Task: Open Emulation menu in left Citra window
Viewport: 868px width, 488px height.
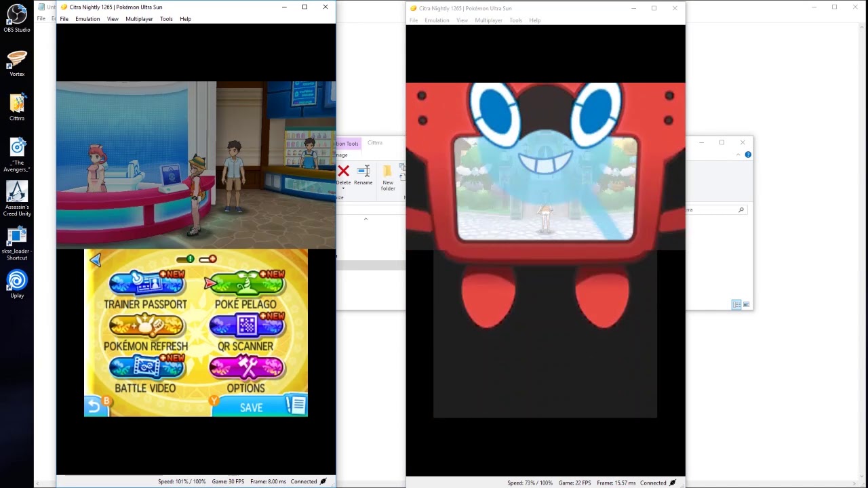Action: point(87,19)
